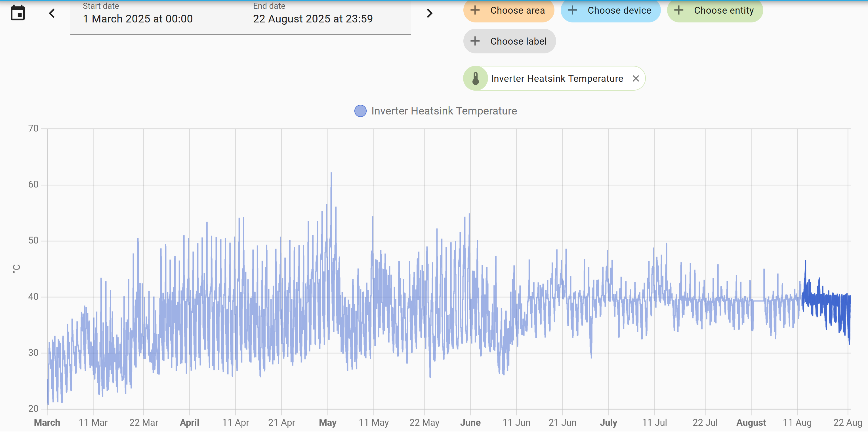Click the 40 y-axis value
Image resolution: width=868 pixels, height=436 pixels.
click(x=33, y=297)
